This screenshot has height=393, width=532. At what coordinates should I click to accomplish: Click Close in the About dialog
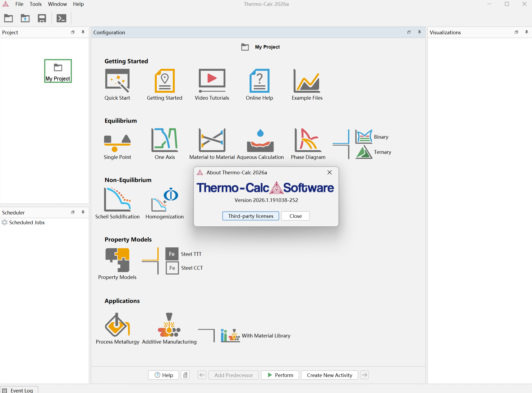tap(295, 216)
